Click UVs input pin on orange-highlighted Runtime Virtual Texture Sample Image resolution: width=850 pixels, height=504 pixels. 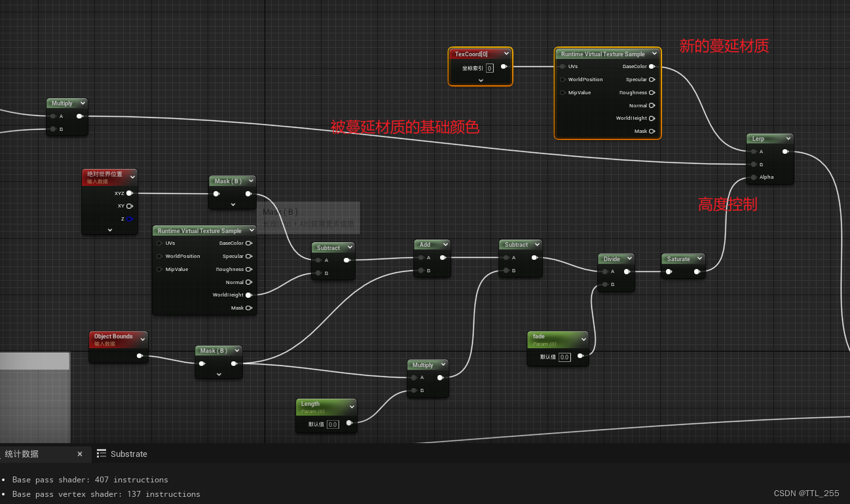tap(563, 66)
